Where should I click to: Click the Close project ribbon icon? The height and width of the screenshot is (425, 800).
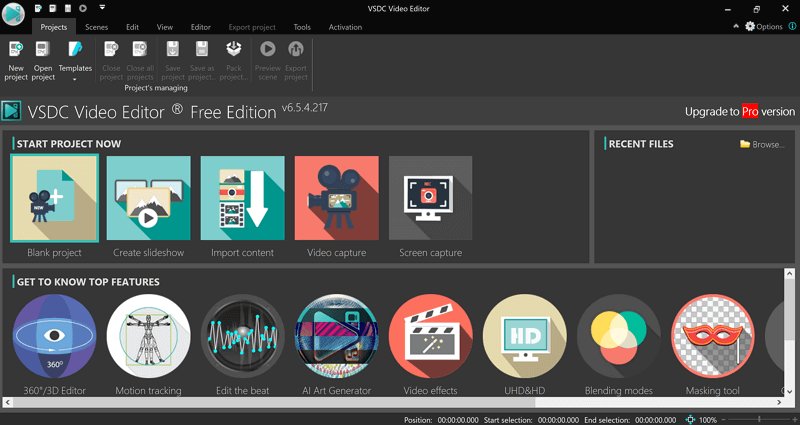pyautogui.click(x=111, y=49)
